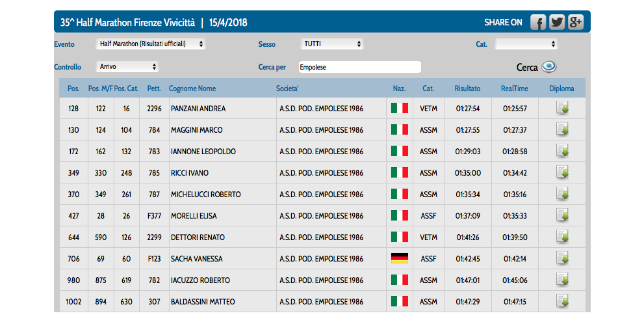This screenshot has width=644, height=322.
Task: Click the Cerca per search field
Action: [359, 67]
